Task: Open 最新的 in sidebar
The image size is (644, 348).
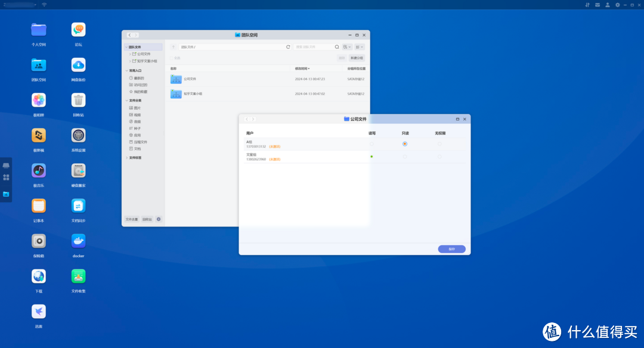Action: (137, 78)
